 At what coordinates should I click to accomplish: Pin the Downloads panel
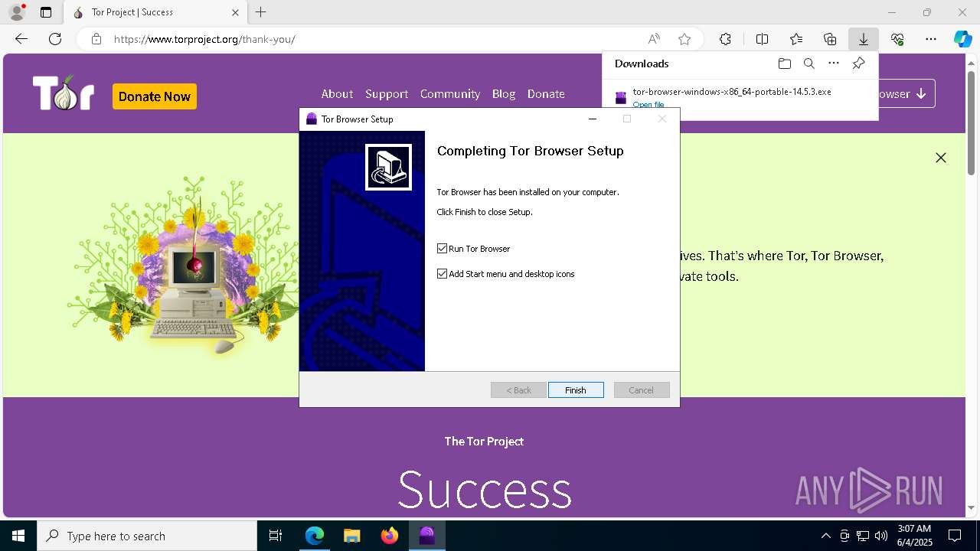pos(858,64)
